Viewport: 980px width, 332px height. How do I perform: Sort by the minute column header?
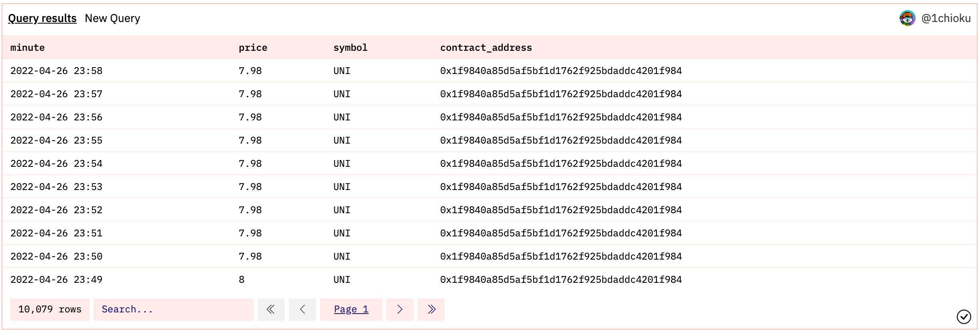tap(28, 48)
